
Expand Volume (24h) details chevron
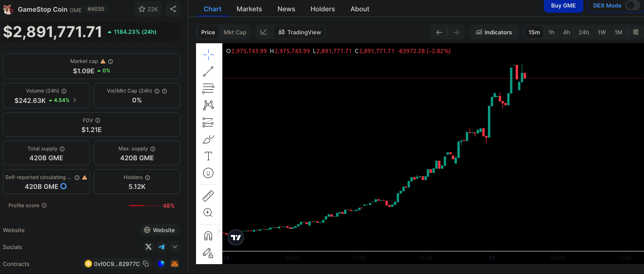click(75, 100)
